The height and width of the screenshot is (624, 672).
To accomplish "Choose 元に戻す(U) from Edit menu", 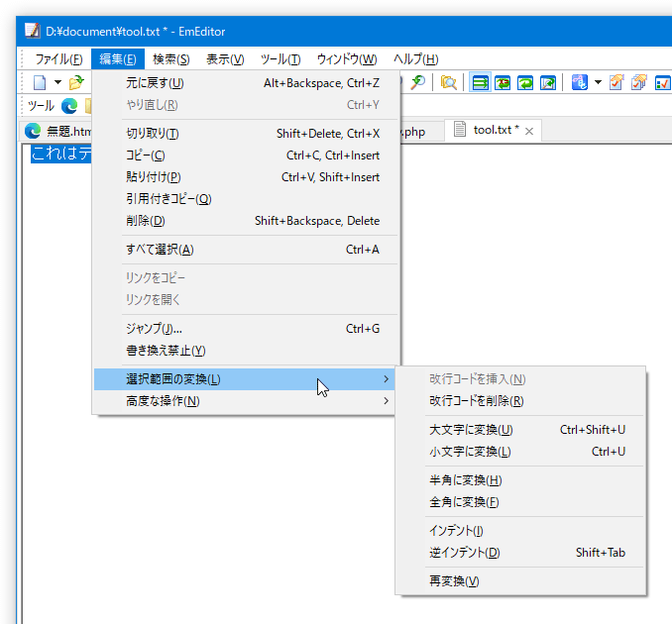I will pos(247,83).
